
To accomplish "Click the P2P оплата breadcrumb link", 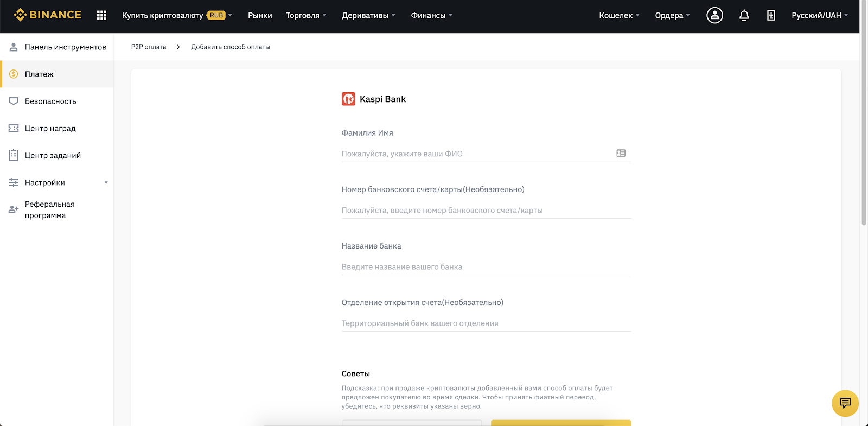I will point(149,47).
